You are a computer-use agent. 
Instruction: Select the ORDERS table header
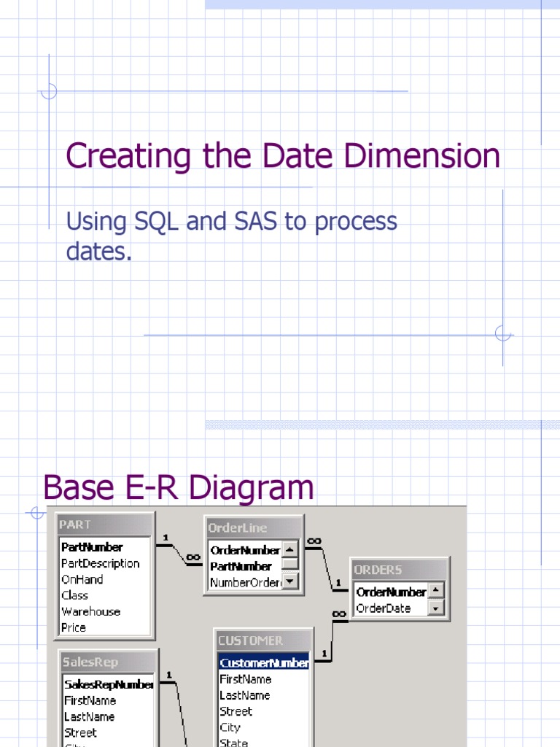tap(400, 569)
